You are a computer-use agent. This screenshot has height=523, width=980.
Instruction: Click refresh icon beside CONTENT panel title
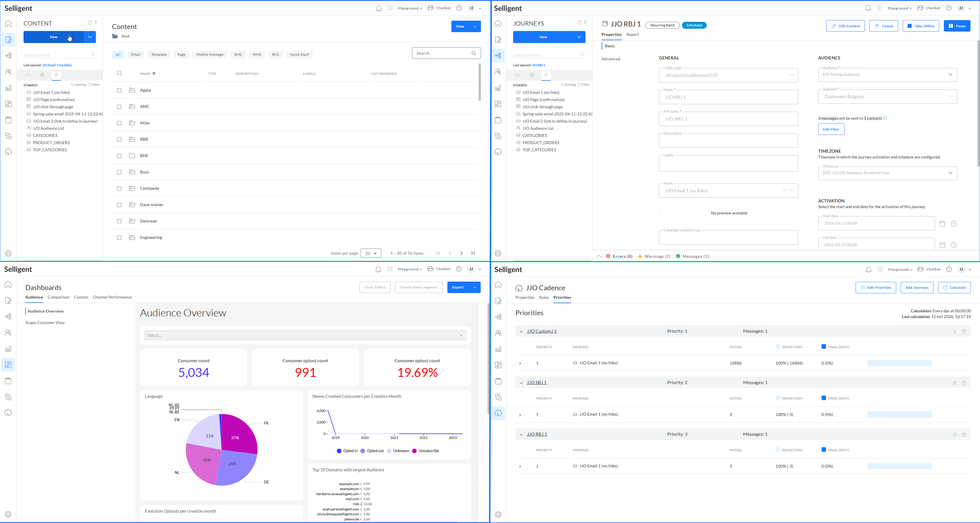(90, 23)
